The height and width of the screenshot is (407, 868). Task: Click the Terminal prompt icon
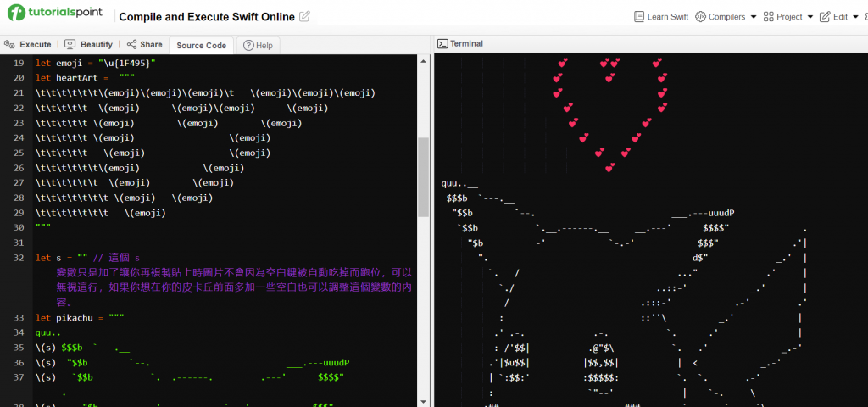(x=442, y=43)
